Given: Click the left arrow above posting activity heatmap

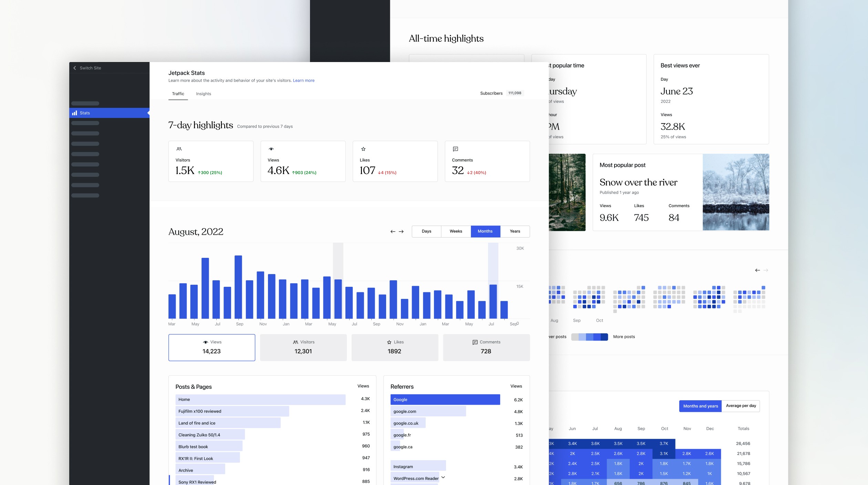Looking at the screenshot, I should (757, 270).
